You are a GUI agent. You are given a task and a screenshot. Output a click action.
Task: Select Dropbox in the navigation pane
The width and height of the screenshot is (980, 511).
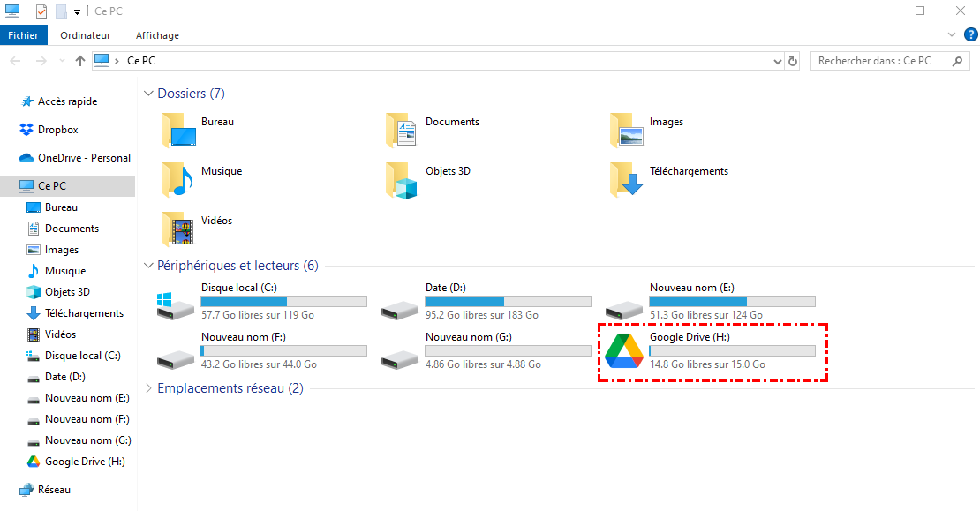point(57,130)
